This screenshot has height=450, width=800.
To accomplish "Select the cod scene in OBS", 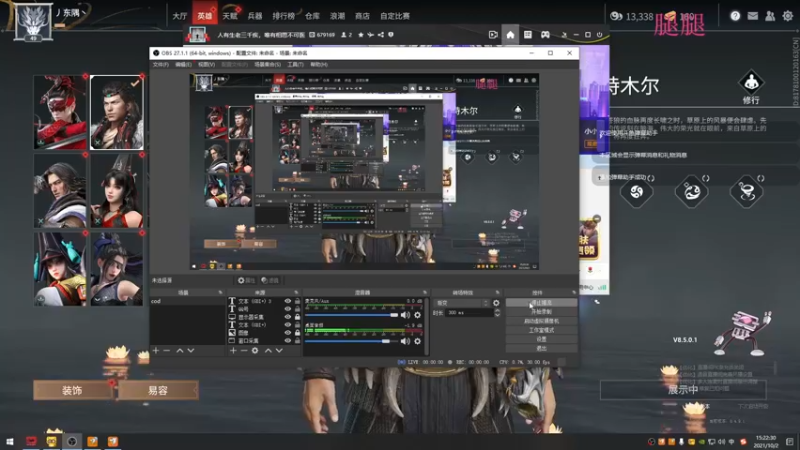I will point(187,302).
